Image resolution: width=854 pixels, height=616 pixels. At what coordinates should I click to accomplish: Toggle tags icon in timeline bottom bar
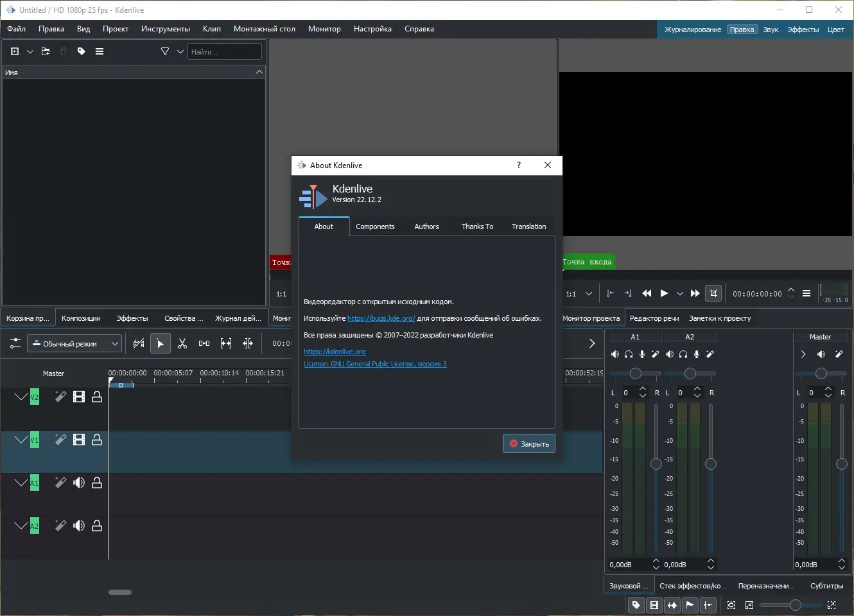(636, 604)
